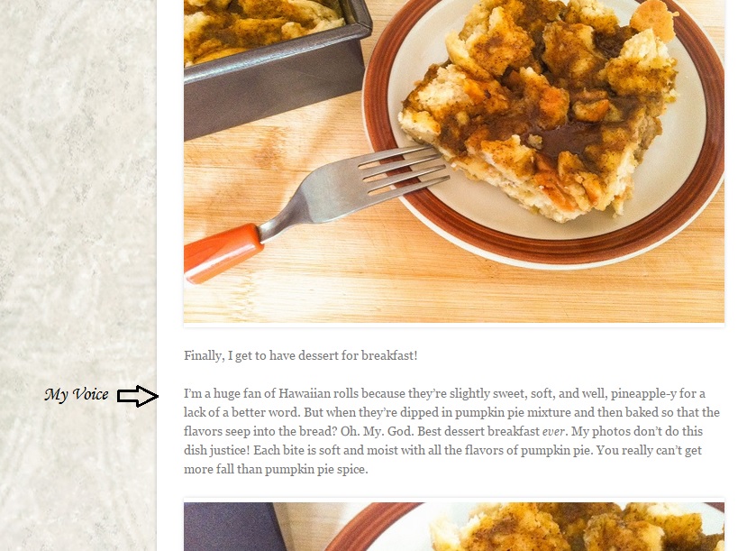Open the top pumpkin bread pudding photo
The height and width of the screenshot is (551, 756).
454,161
